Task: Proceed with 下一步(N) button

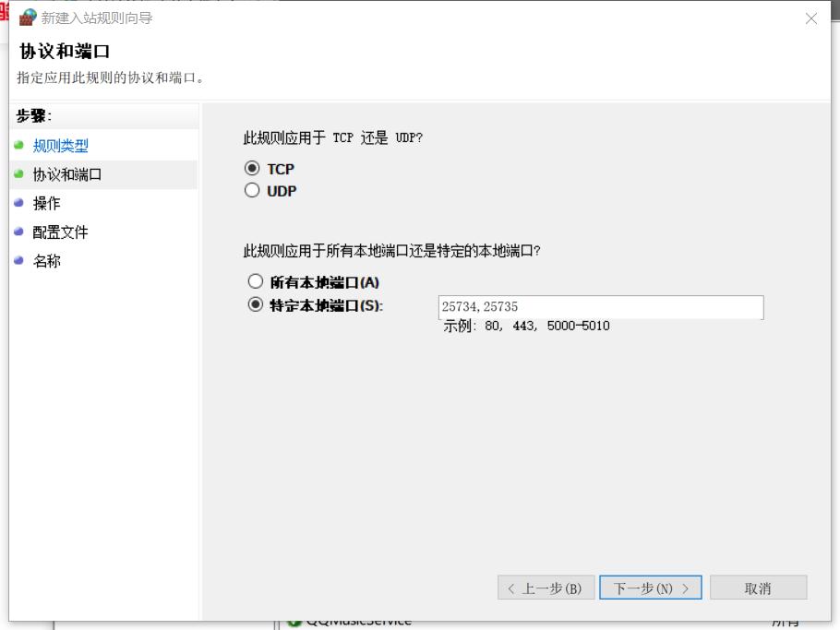Action: coord(650,588)
